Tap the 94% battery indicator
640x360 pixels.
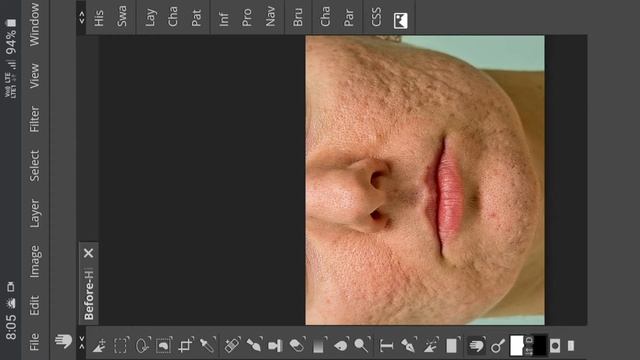tap(11, 42)
